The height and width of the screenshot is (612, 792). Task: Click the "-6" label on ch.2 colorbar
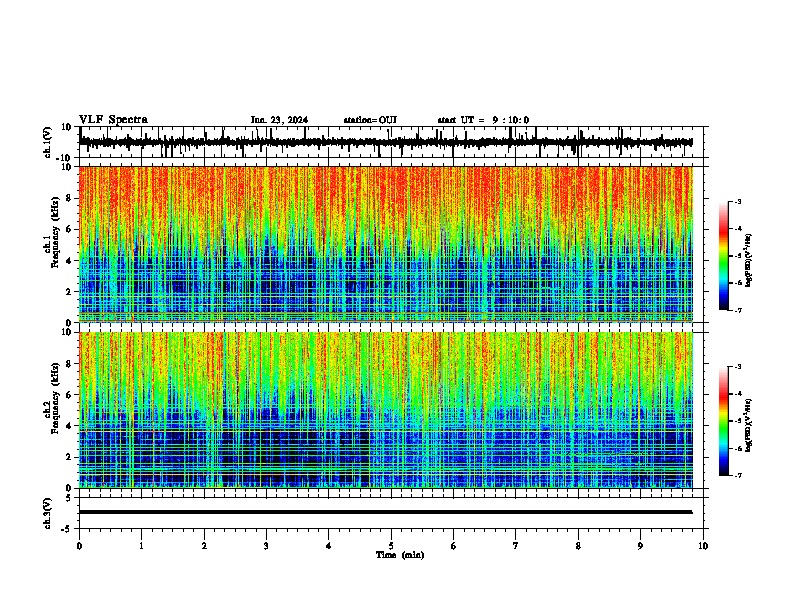[x=737, y=448]
